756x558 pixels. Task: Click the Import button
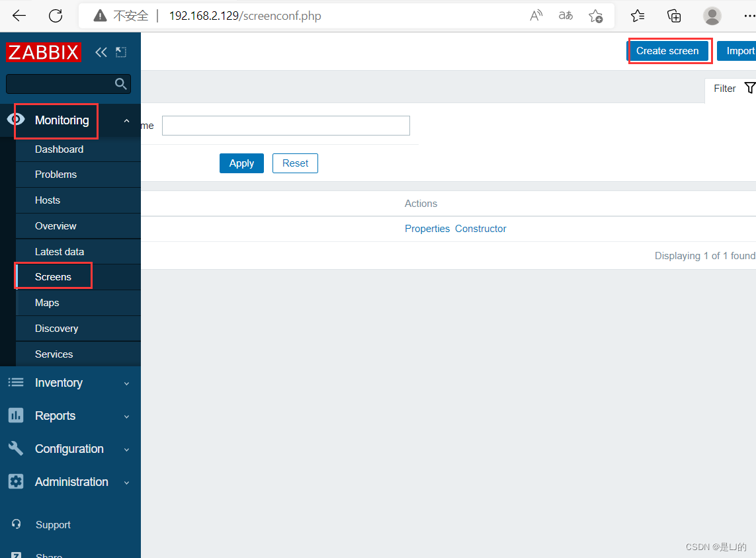[x=737, y=51]
